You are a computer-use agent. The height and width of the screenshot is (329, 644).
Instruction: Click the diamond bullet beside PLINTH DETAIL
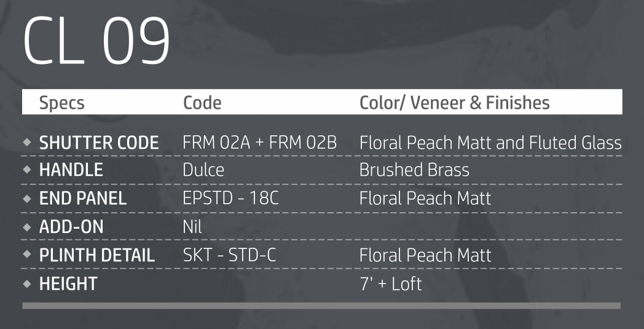tap(26, 255)
